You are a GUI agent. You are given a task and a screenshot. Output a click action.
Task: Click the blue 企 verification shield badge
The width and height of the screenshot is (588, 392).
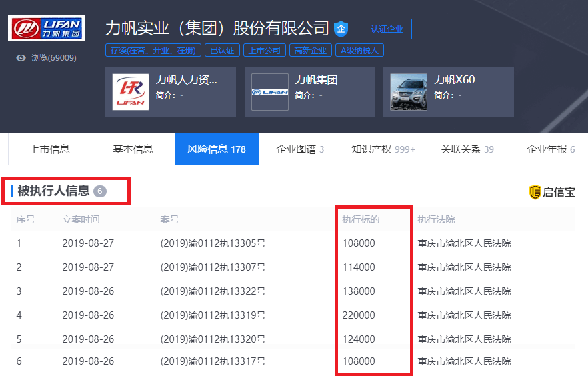pos(341,29)
